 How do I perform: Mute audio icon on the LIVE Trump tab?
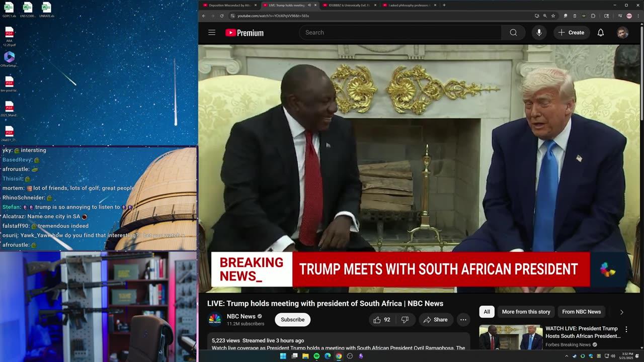point(308,5)
